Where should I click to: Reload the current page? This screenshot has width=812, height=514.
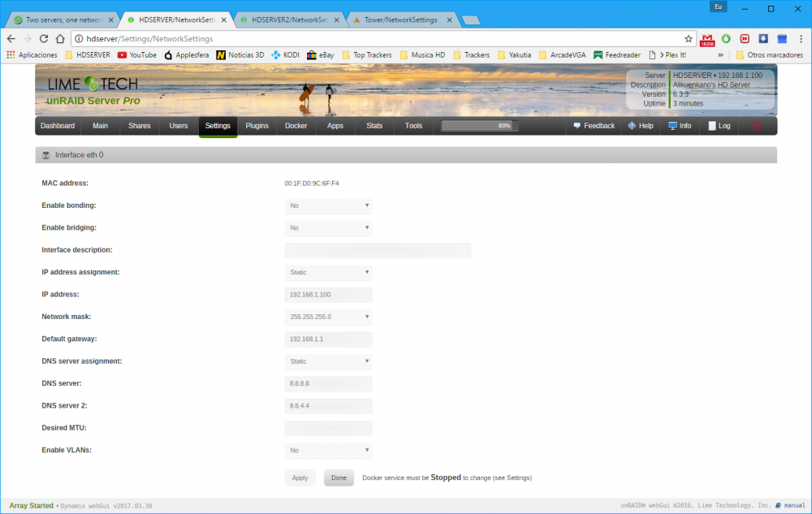click(44, 39)
